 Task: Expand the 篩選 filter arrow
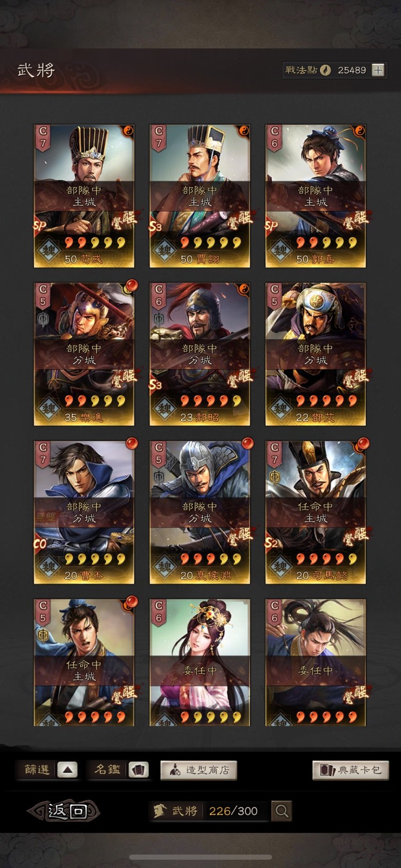pos(67,770)
